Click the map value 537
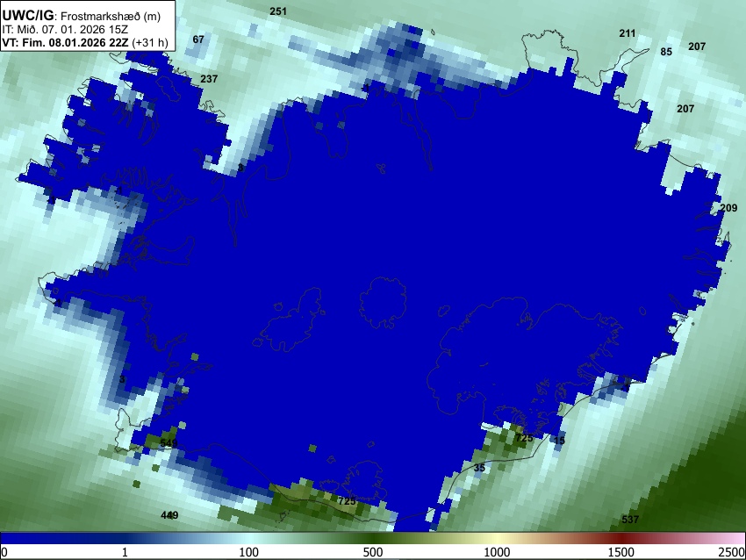Image resolution: width=746 pixels, height=560 pixels. (x=630, y=520)
